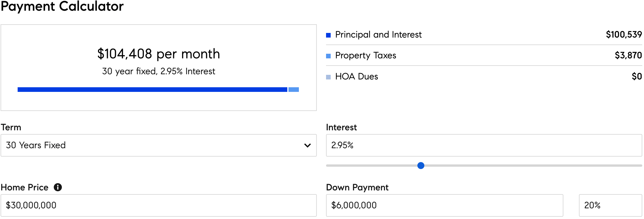Click the Payment Calculator heading

62,6
